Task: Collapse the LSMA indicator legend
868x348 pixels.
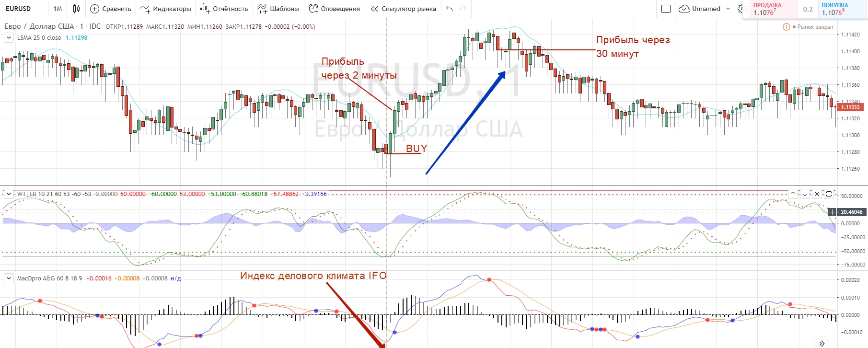Action: (x=9, y=38)
